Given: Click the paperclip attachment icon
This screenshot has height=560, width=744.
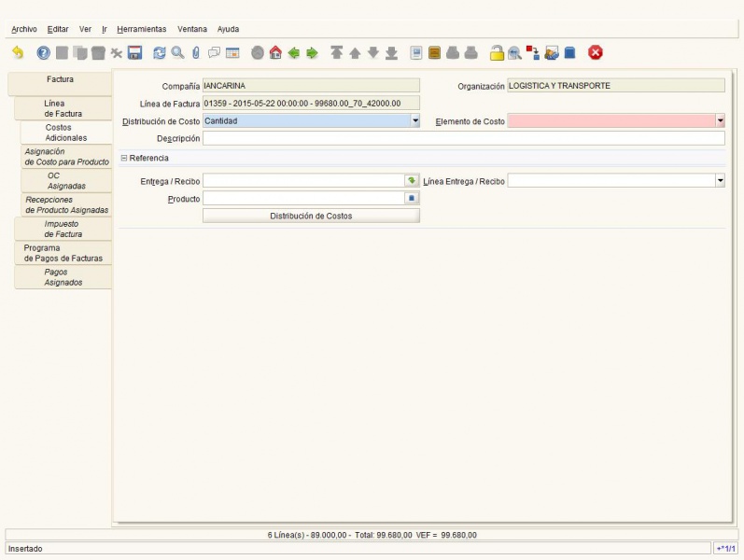Looking at the screenshot, I should [x=195, y=53].
